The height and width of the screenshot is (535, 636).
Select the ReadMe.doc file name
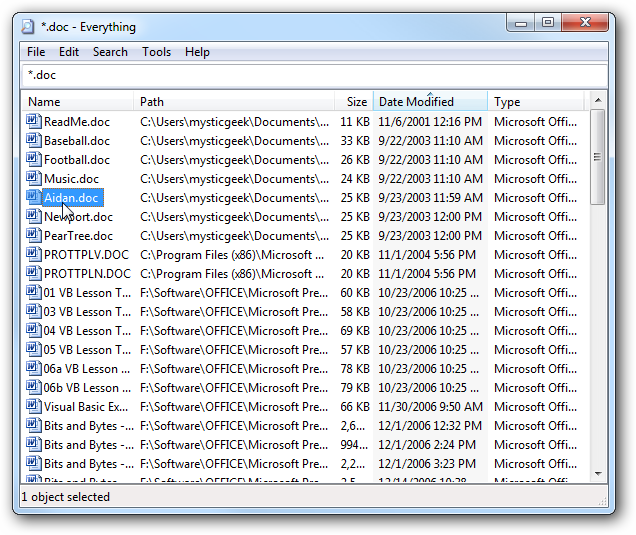(x=77, y=122)
